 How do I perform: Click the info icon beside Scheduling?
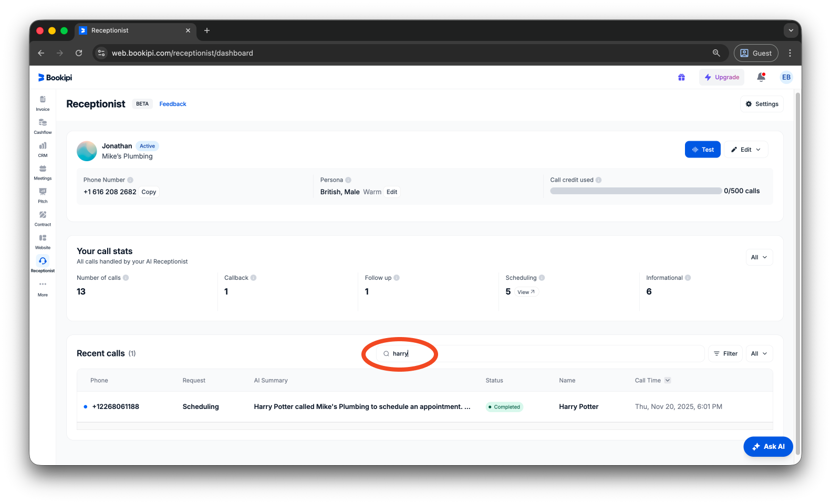pos(542,278)
